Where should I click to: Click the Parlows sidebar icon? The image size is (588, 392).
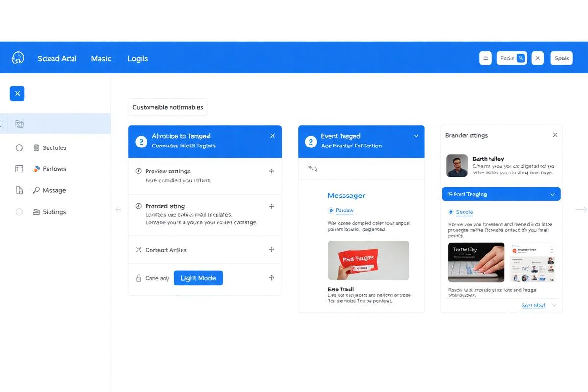click(x=36, y=169)
